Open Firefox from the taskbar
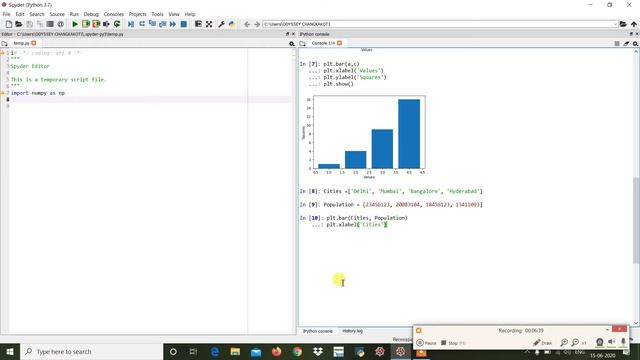This screenshot has height=360, width=640. coord(276,351)
